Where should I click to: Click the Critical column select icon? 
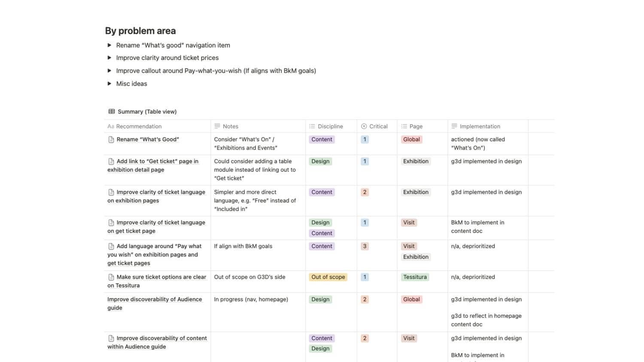tap(364, 127)
